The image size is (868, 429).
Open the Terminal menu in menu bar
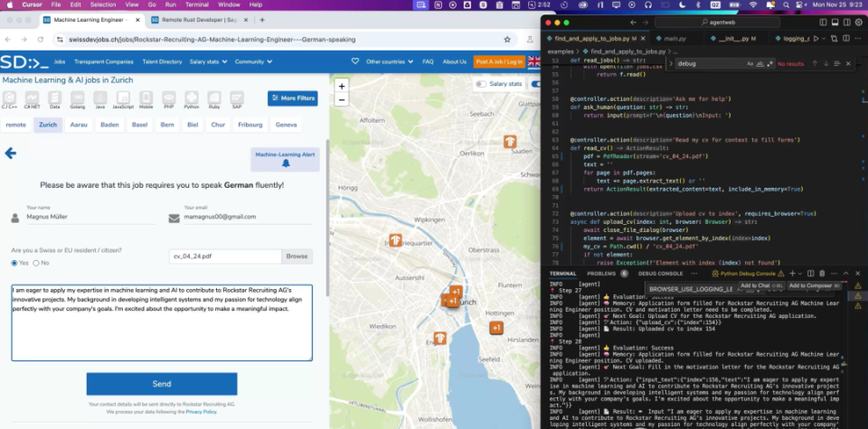[x=196, y=5]
